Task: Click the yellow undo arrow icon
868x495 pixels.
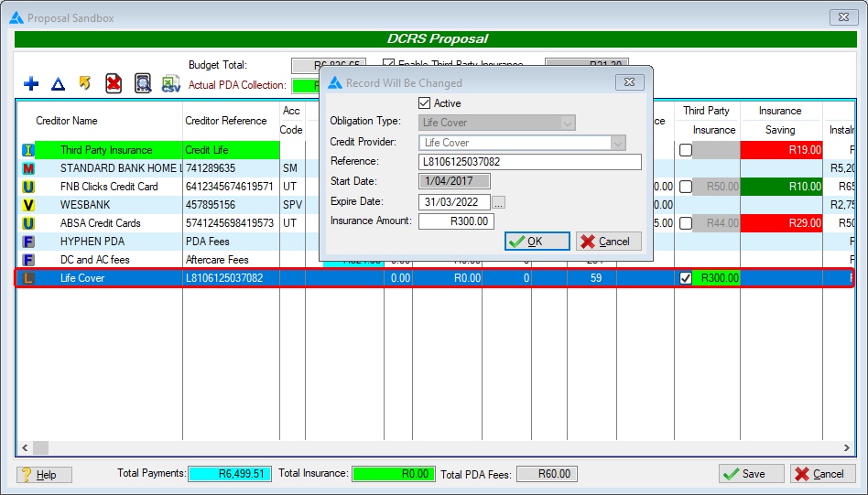Action: (x=85, y=84)
